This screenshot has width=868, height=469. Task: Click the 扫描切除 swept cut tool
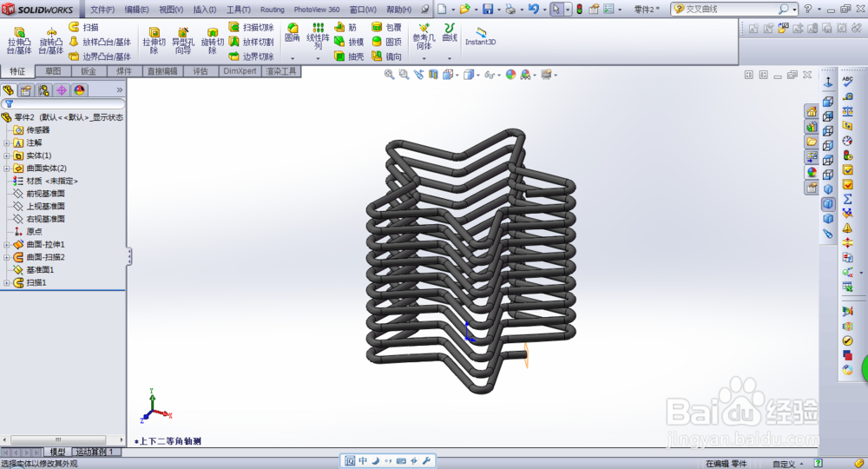[252, 27]
